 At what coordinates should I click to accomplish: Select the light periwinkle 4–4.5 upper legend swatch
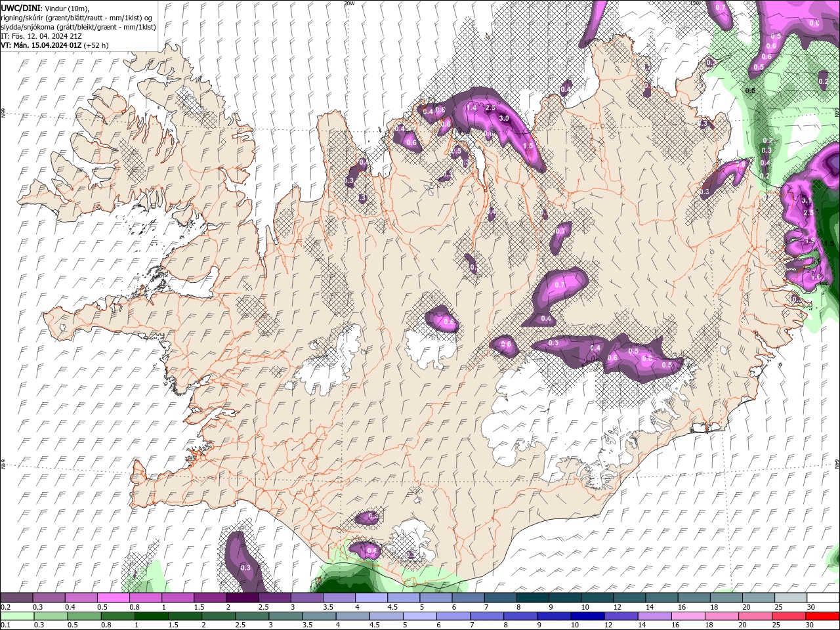click(x=370, y=598)
